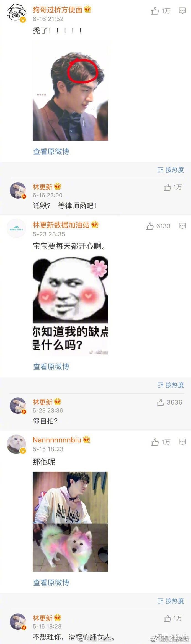The image size is (191, 644).
Task: View the photo with red circled hair
Action: pyautogui.click(x=70, y=91)
